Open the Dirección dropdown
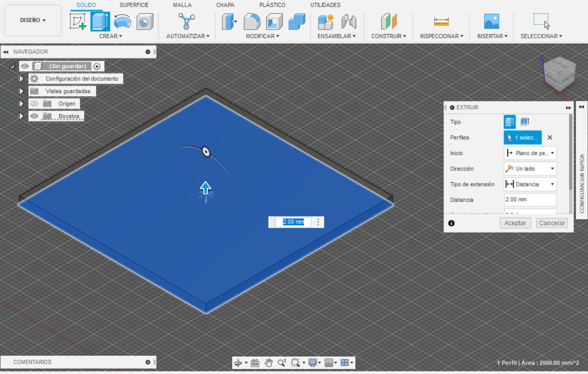 pyautogui.click(x=530, y=168)
